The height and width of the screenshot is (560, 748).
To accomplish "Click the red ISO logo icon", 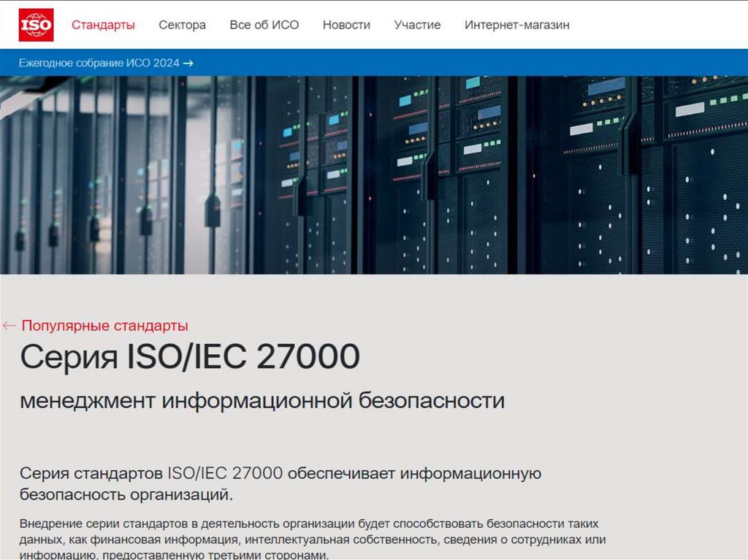I will pyautogui.click(x=37, y=25).
